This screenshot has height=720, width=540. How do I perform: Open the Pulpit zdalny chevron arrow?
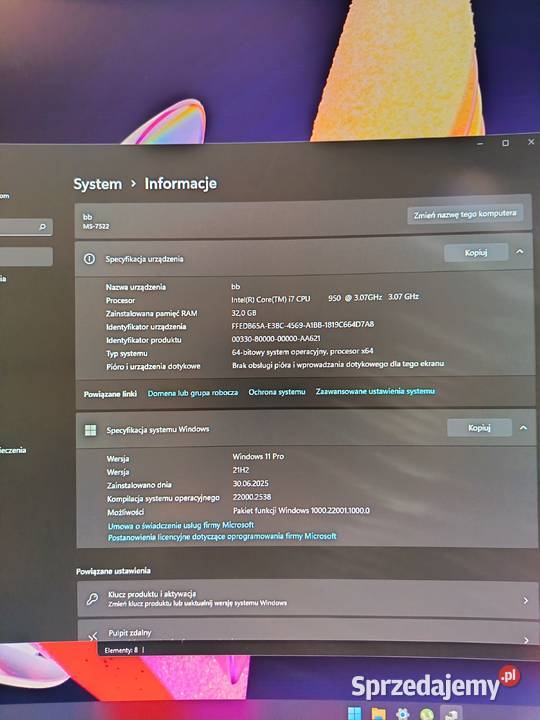526,640
